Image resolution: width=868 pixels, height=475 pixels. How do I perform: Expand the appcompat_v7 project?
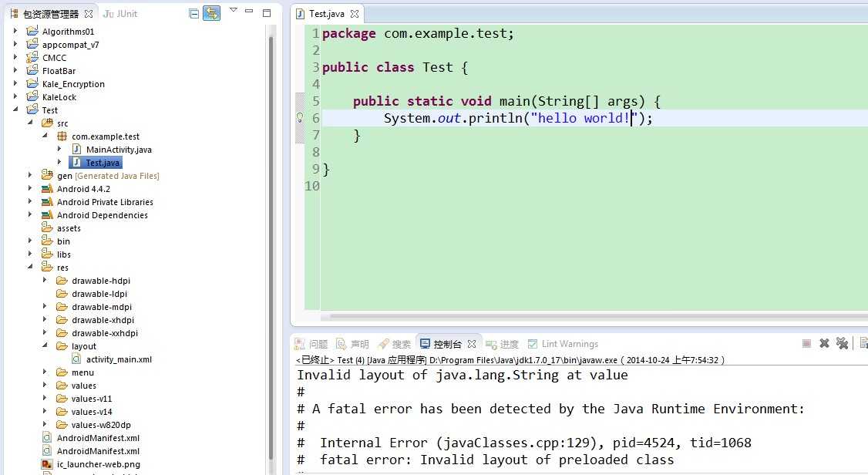15,44
